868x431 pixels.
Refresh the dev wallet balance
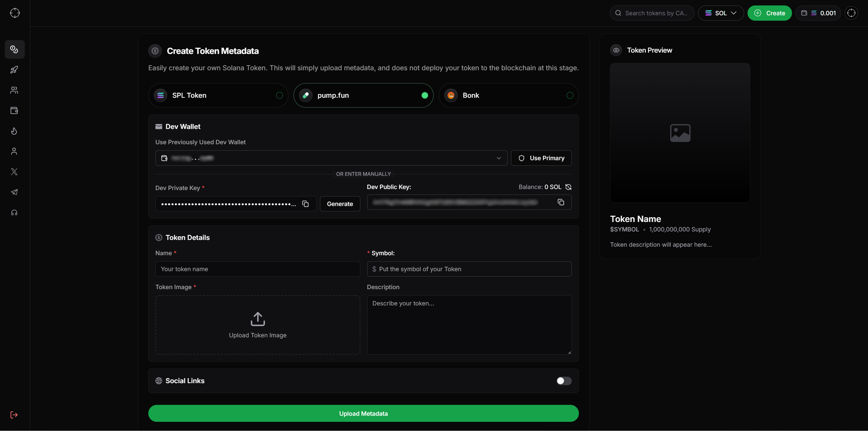(568, 187)
